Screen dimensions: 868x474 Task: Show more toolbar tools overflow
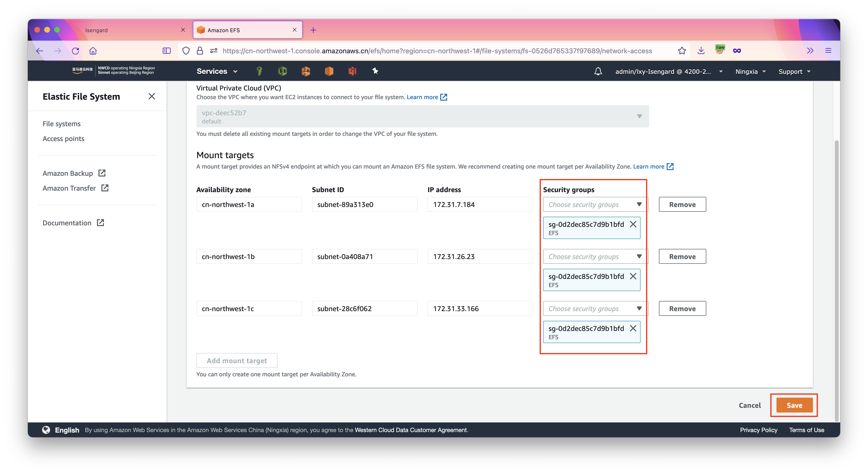pos(810,51)
